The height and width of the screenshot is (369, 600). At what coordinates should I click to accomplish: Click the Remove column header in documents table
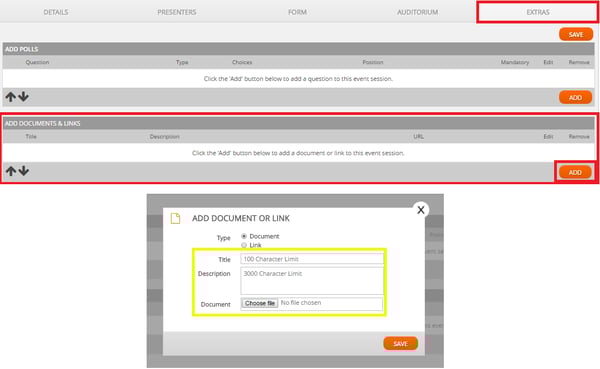(x=579, y=136)
